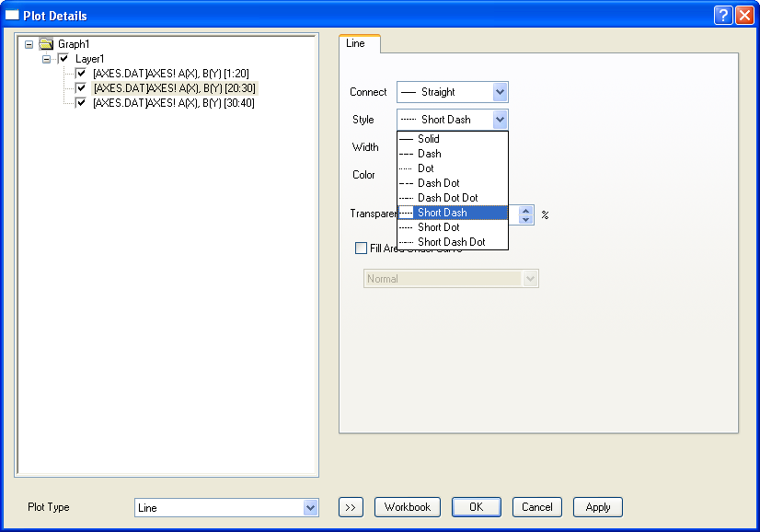Uncheck the dataset B(Y) [1:20] checkbox
Screen dimensions: 760x532
pyautogui.click(x=81, y=73)
